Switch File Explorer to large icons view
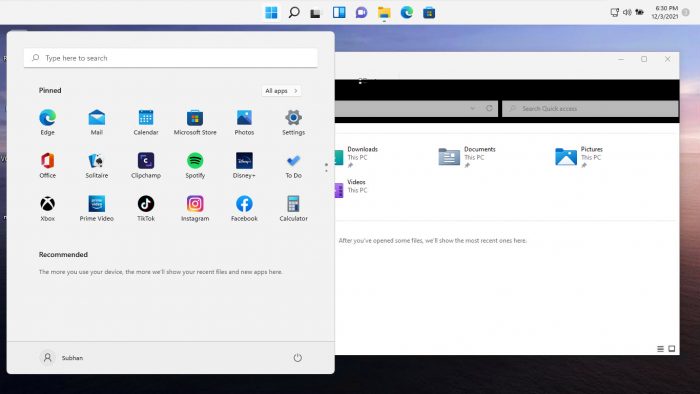Image resolution: width=700 pixels, height=394 pixels. coord(671,349)
